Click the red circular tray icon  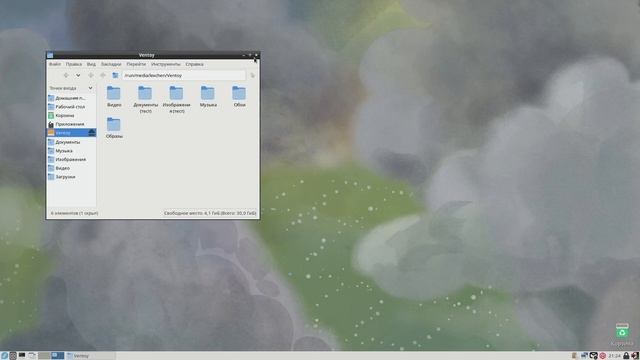point(603,356)
